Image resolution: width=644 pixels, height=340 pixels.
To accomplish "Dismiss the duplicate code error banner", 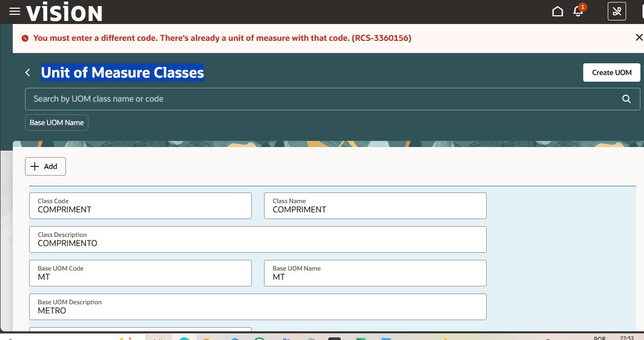I will [639, 37].
